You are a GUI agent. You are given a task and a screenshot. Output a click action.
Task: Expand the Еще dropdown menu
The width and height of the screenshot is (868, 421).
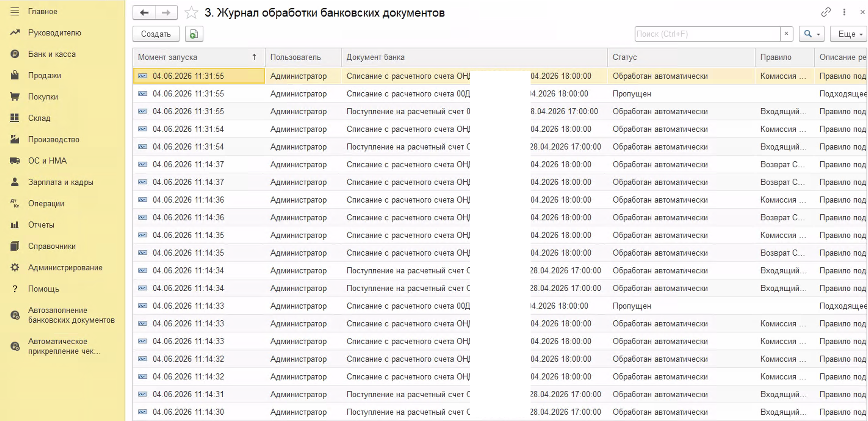[x=848, y=34]
